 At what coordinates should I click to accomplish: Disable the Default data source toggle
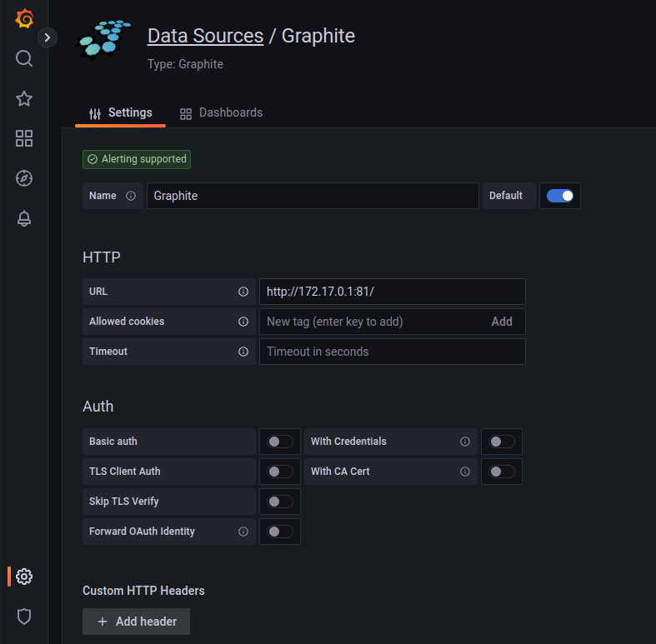[x=559, y=196]
